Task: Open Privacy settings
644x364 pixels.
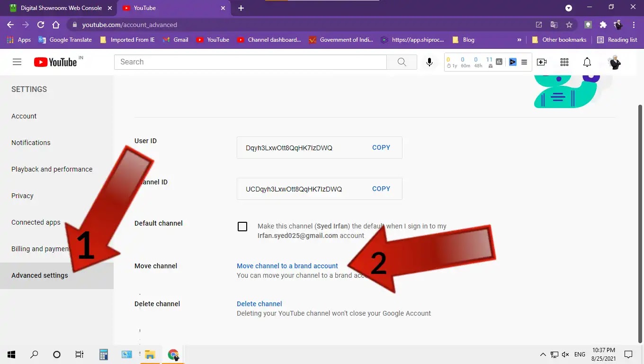Action: (57, 196)
